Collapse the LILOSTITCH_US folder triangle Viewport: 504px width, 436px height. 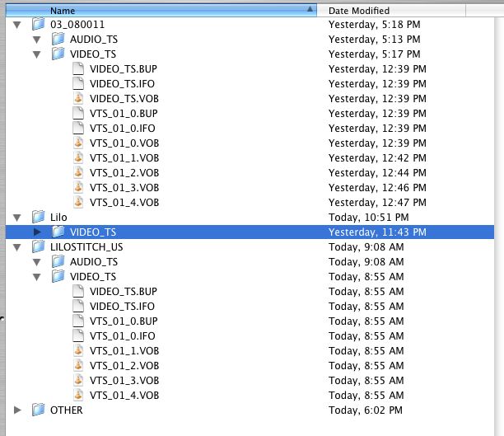click(17, 247)
